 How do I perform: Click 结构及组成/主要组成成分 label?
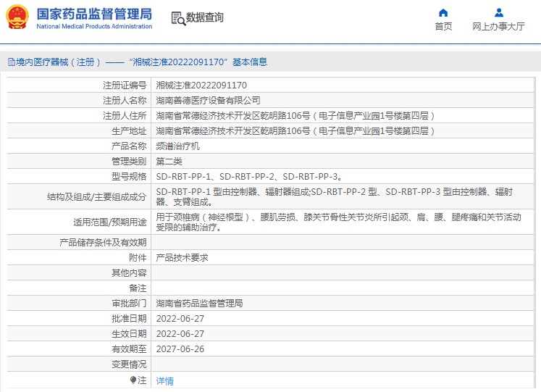[x=97, y=196]
